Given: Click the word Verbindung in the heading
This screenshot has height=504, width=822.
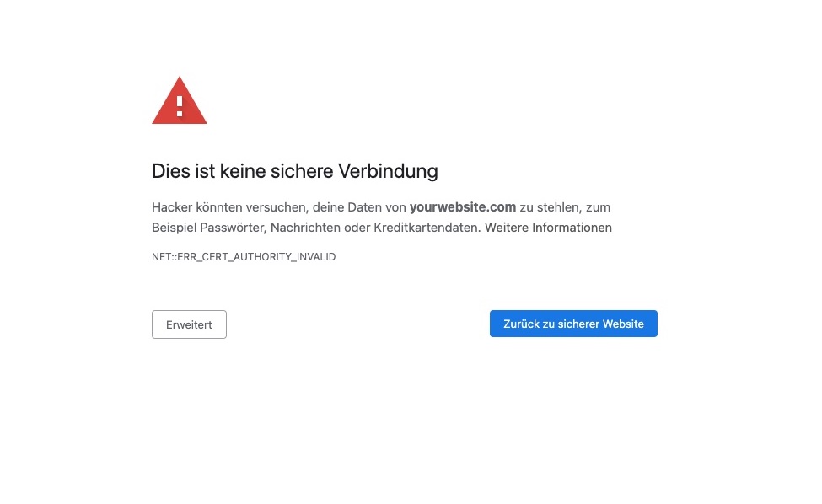Looking at the screenshot, I should [x=388, y=171].
